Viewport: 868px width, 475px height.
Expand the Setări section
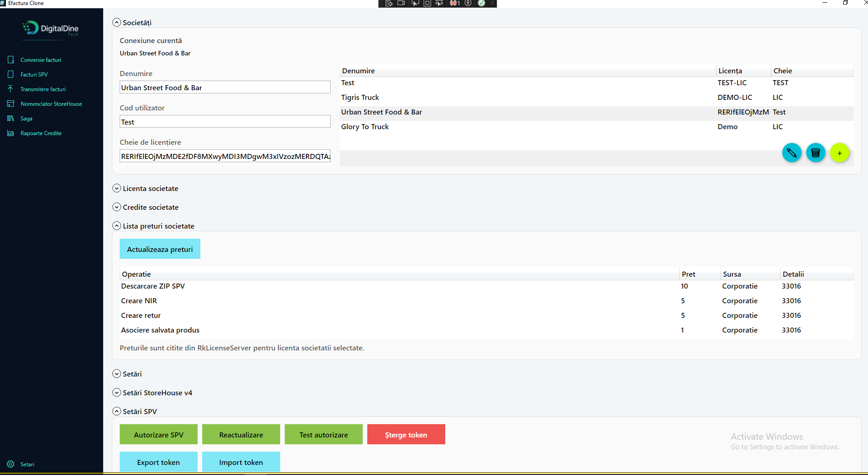(x=117, y=374)
